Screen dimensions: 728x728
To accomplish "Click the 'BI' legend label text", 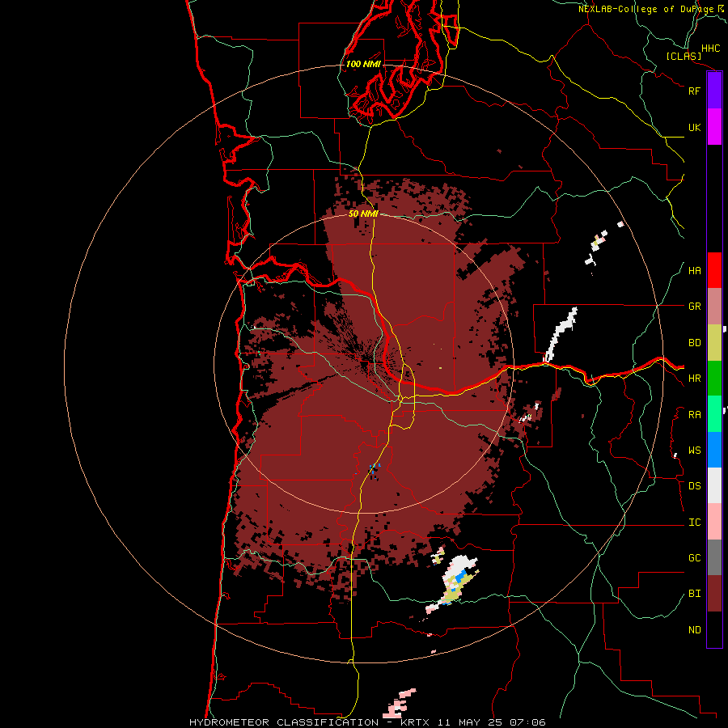I will coord(694,594).
